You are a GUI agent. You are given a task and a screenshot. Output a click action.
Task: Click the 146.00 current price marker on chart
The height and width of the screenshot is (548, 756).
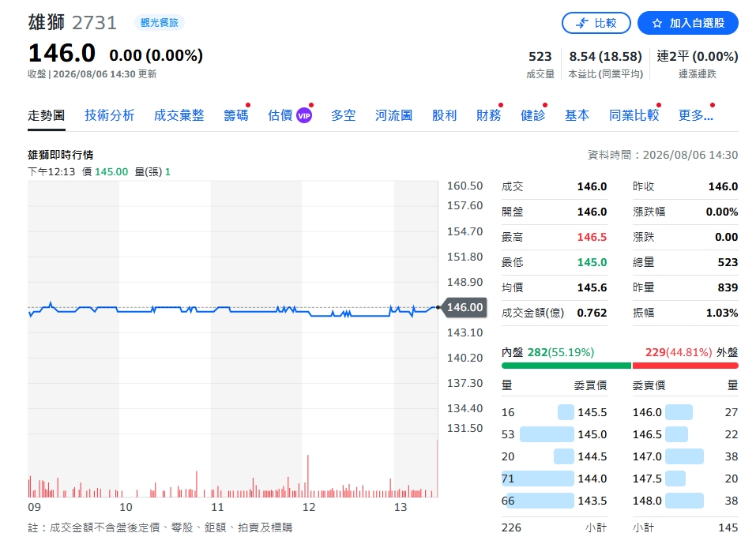point(465,307)
